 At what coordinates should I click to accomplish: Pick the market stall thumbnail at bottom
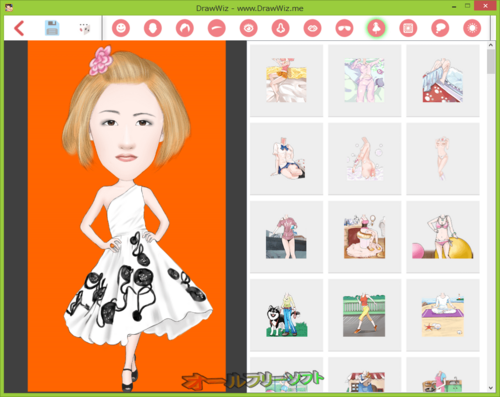364,375
